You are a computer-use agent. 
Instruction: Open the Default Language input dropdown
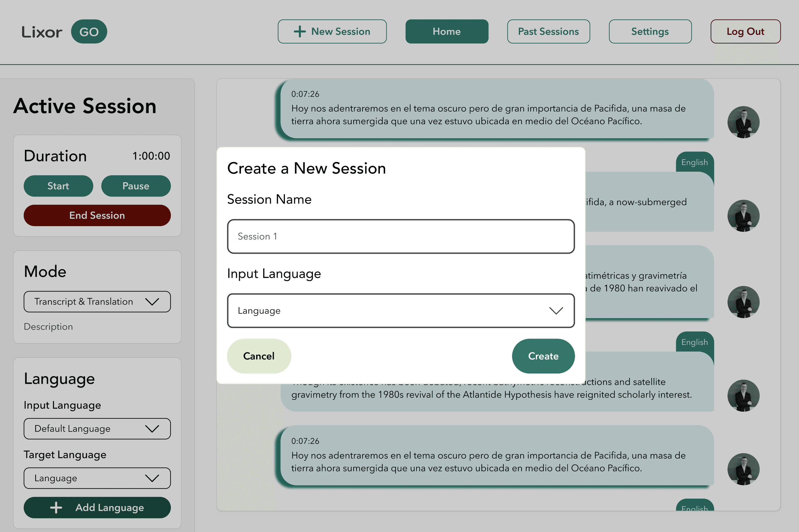97,429
